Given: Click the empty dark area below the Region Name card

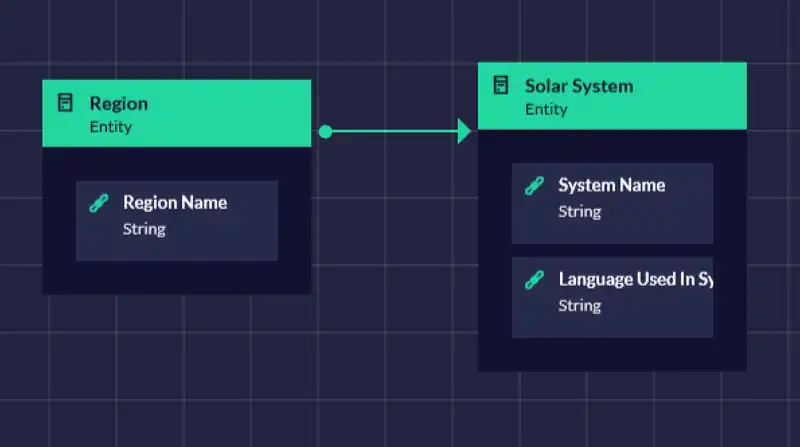Looking at the screenshot, I should 176,277.
